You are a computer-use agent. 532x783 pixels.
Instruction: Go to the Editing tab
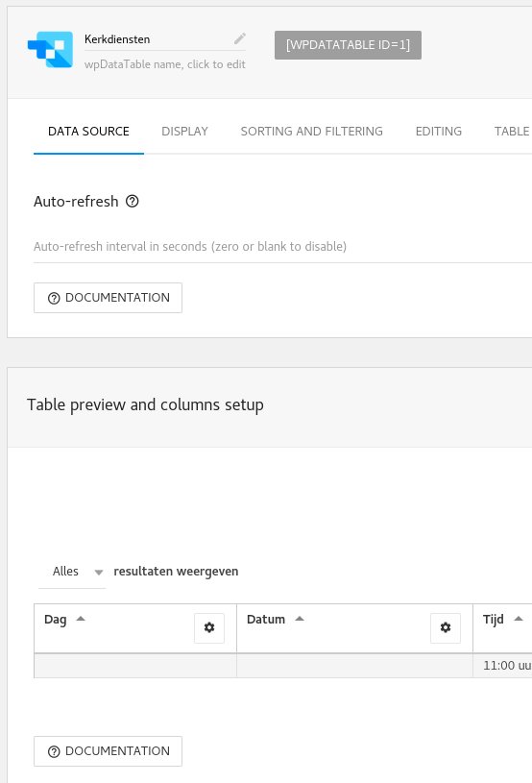pyautogui.click(x=439, y=132)
